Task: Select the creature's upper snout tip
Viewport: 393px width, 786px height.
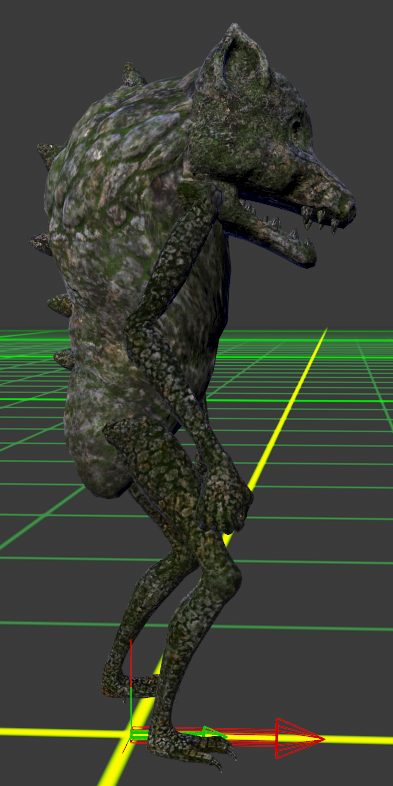Action: 345,202
